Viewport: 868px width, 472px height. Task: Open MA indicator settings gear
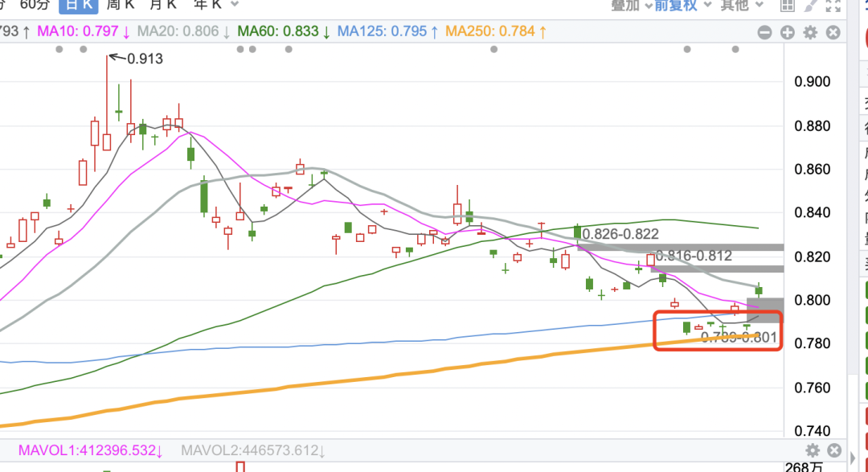click(810, 33)
